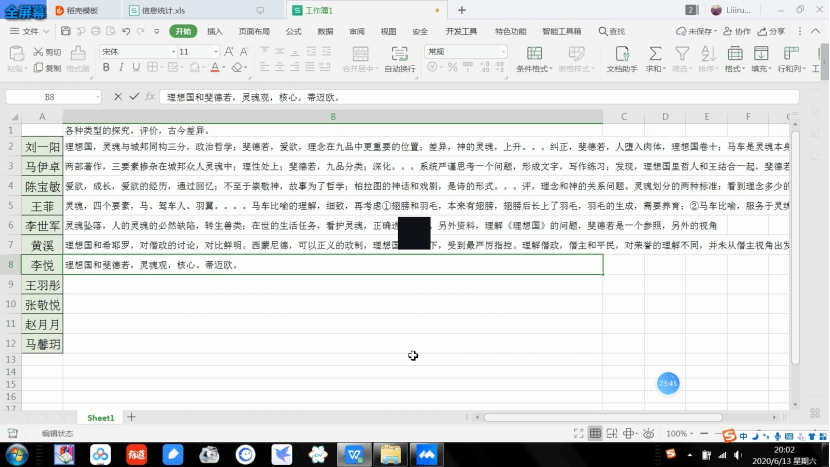Open the font name dropdown showing 宋体
The width and height of the screenshot is (830, 467).
click(135, 51)
